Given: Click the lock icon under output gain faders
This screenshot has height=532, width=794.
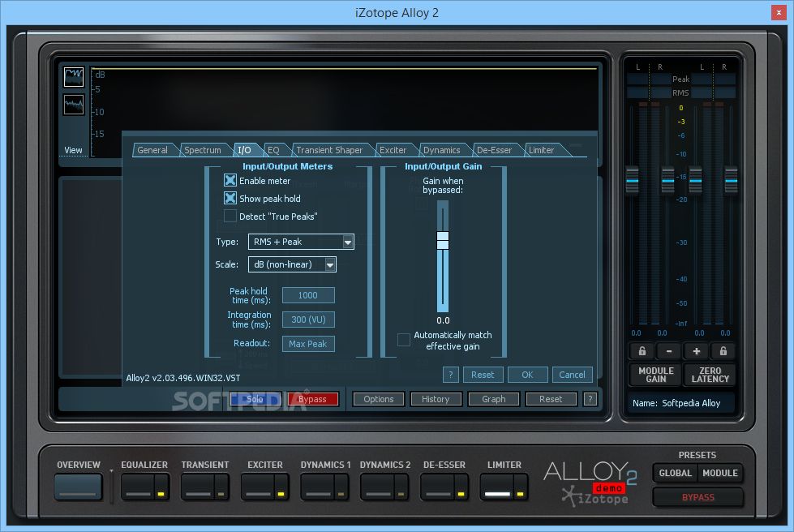Looking at the screenshot, I should point(723,351).
